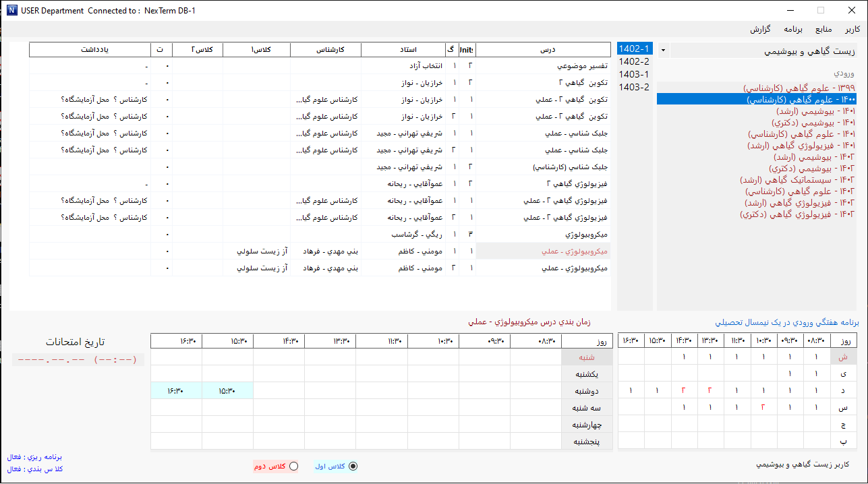Click the highlighted 15:30 Monday time slot
This screenshot has height=484, width=868.
227,390
